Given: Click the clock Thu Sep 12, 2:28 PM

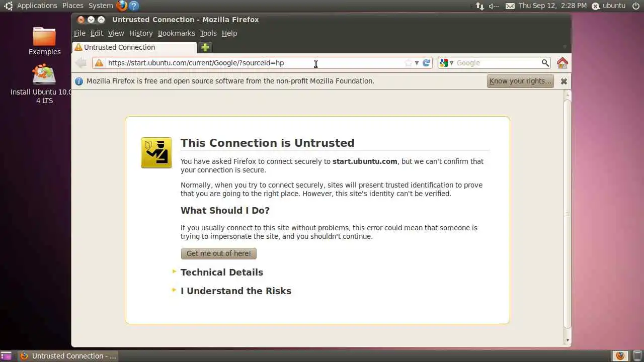Looking at the screenshot, I should tap(552, 6).
